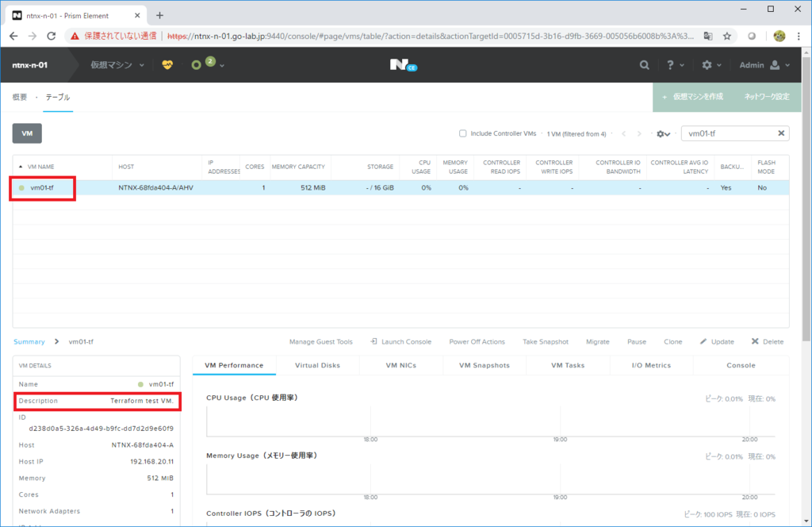The image size is (812, 527).
Task: Click the Admin user icon
Action: click(x=775, y=65)
